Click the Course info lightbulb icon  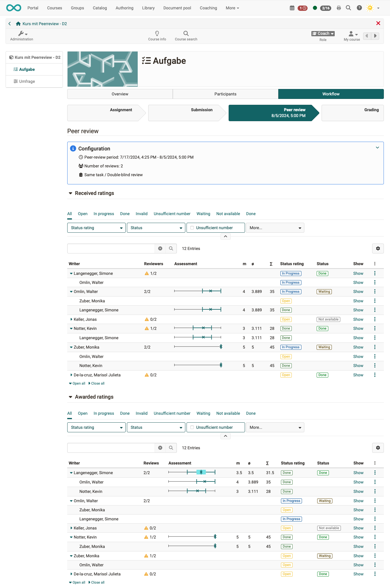tap(157, 34)
